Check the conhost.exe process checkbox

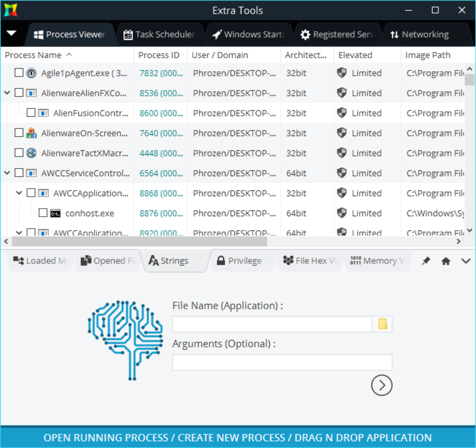coord(43,213)
